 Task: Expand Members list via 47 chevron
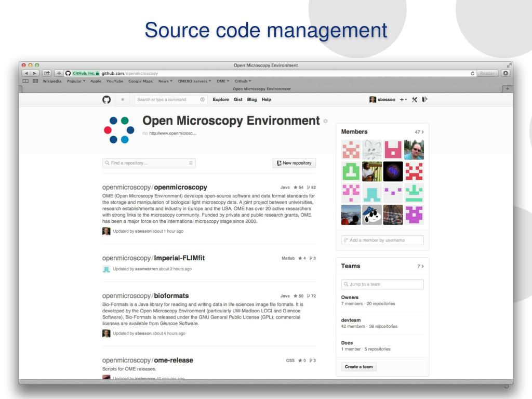coord(419,132)
